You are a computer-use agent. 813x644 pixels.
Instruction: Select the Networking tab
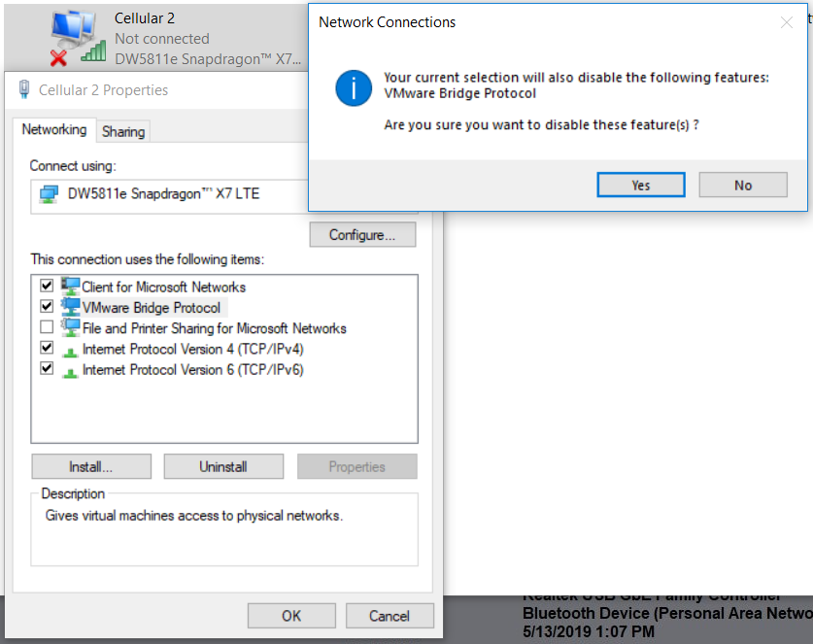tap(54, 129)
